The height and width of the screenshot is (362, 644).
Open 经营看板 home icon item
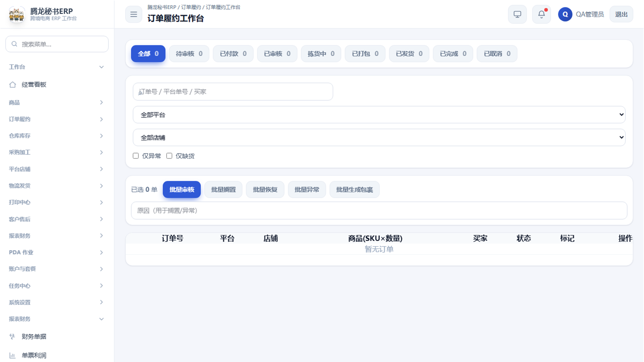coord(57,84)
